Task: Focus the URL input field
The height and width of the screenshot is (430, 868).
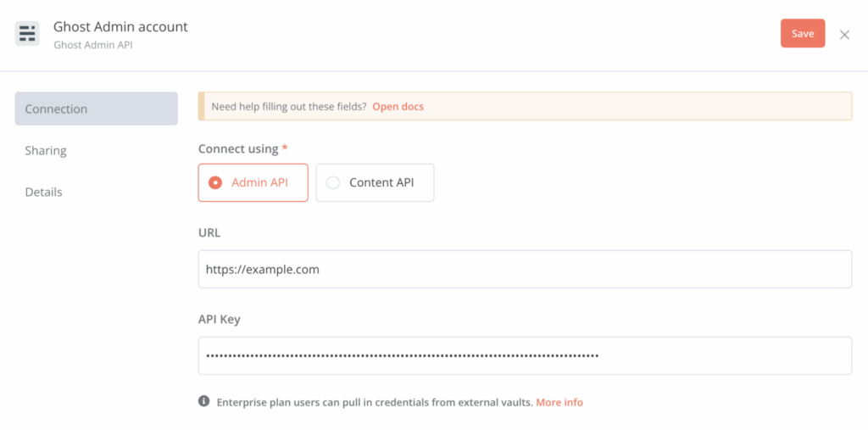Action: point(525,269)
